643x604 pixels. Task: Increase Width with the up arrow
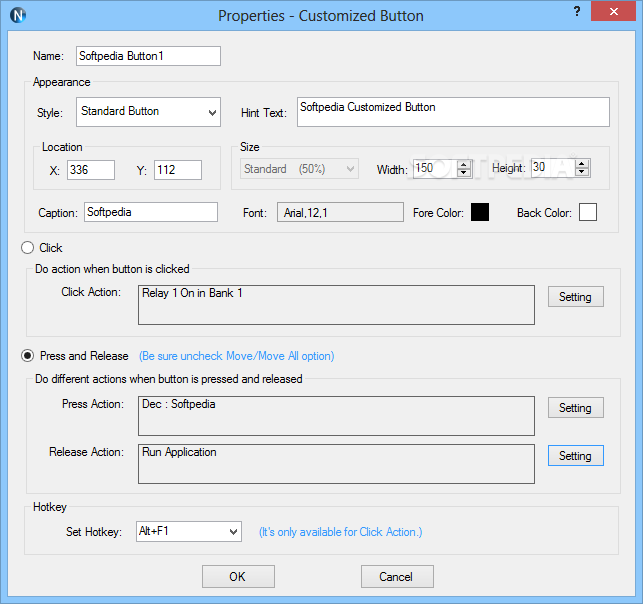point(464,164)
